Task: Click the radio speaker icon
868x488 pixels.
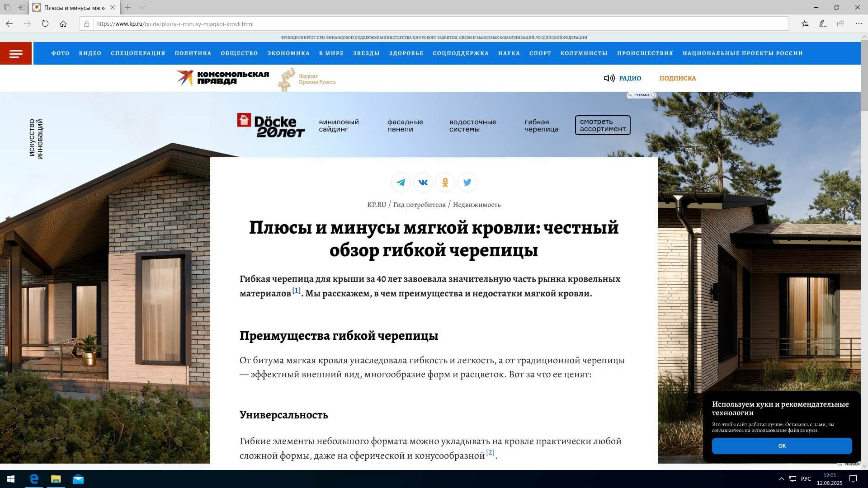Action: pos(609,78)
